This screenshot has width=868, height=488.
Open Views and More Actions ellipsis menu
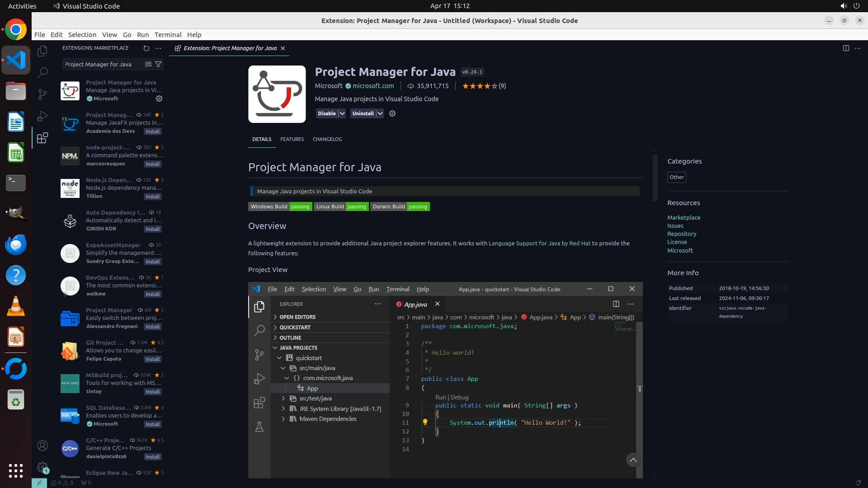tap(158, 48)
